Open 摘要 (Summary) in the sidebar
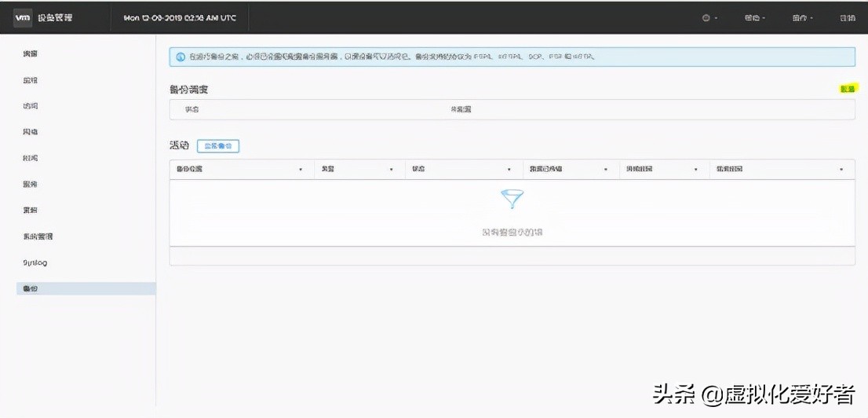This screenshot has height=418, width=868. click(30, 53)
